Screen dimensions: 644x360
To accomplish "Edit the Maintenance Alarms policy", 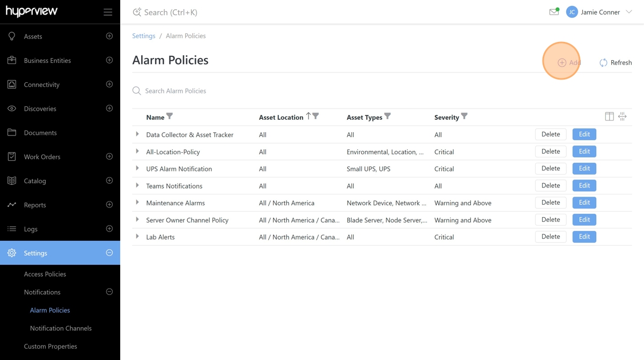I will (584, 203).
